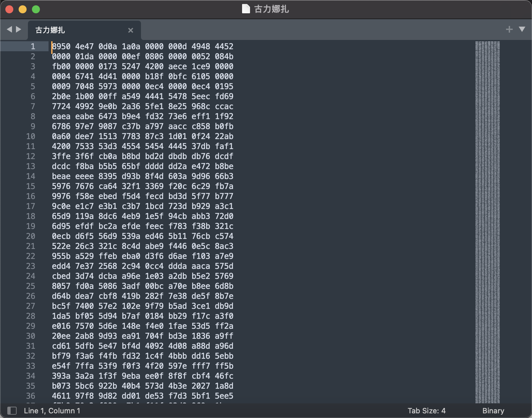Click the Line 1, Column 1 indicator
The width and height of the screenshot is (532, 418).
click(52, 411)
